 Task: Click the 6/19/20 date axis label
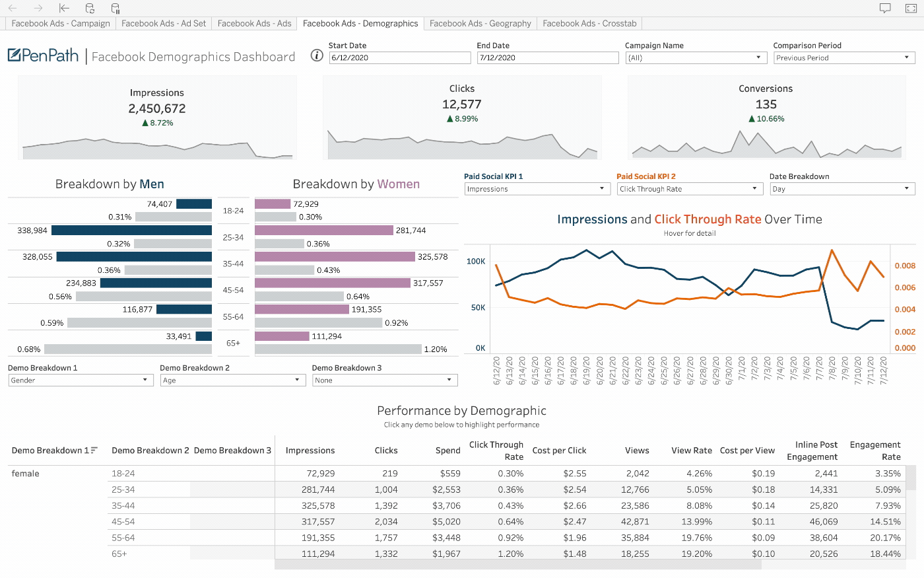coord(587,371)
